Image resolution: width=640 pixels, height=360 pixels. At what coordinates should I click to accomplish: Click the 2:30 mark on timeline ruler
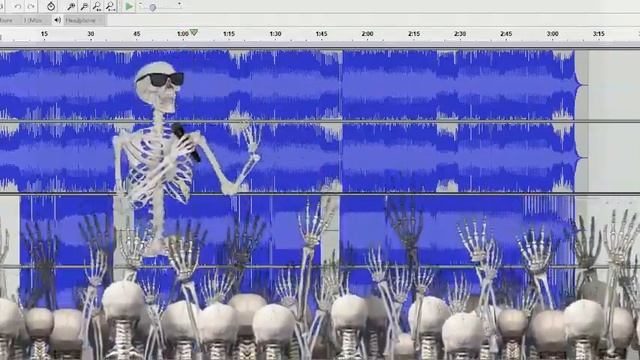460,34
